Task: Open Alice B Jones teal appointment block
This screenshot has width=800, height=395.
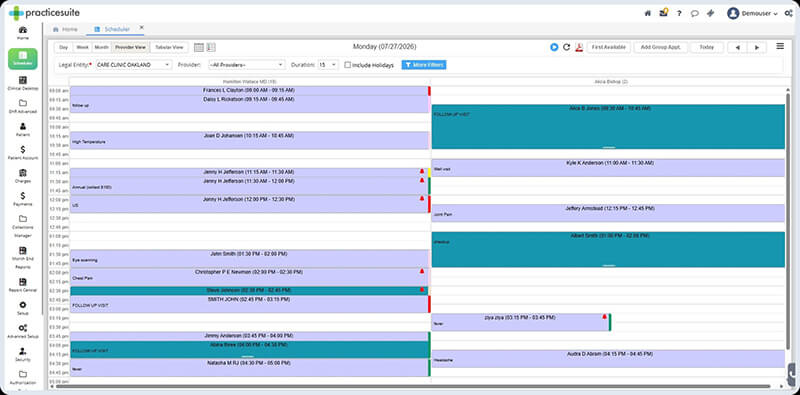Action: (x=608, y=127)
